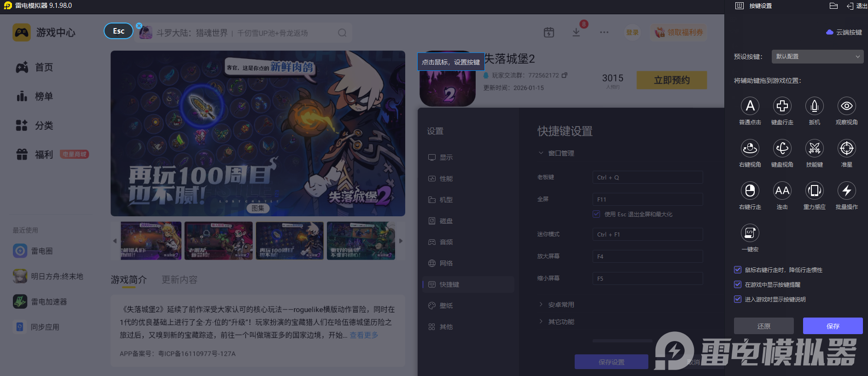Open 雷电加速器 from recently used
The image size is (868, 376).
tap(41, 302)
